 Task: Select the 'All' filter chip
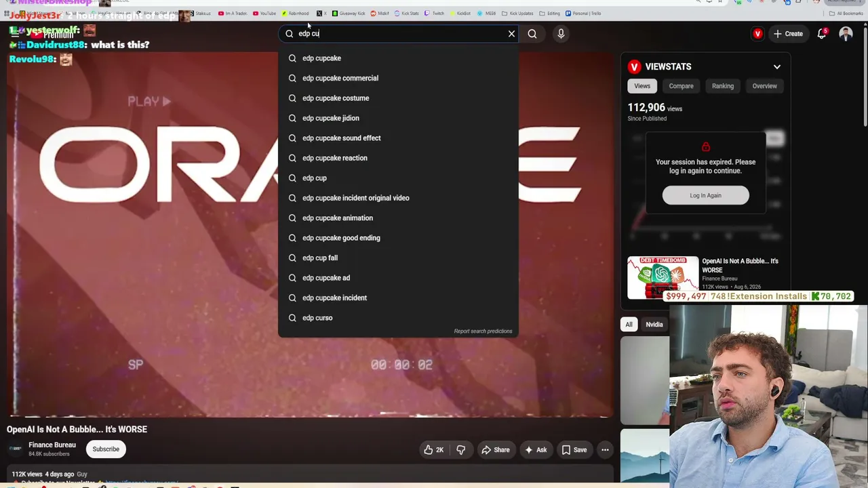click(629, 325)
